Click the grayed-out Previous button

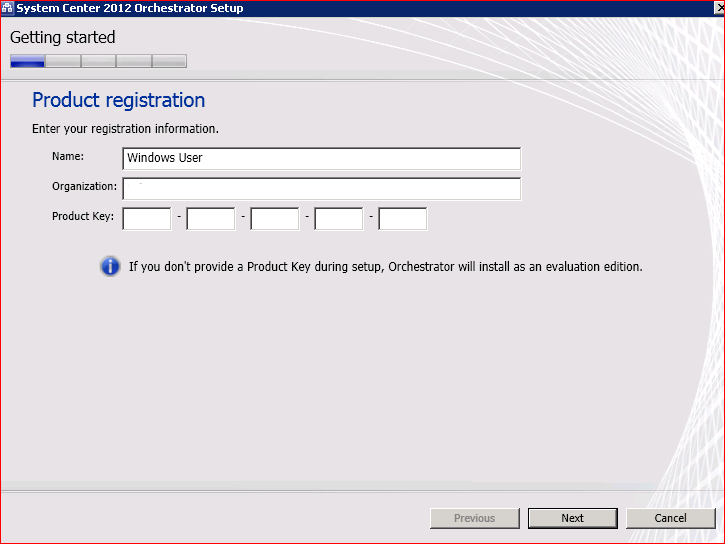click(x=474, y=518)
